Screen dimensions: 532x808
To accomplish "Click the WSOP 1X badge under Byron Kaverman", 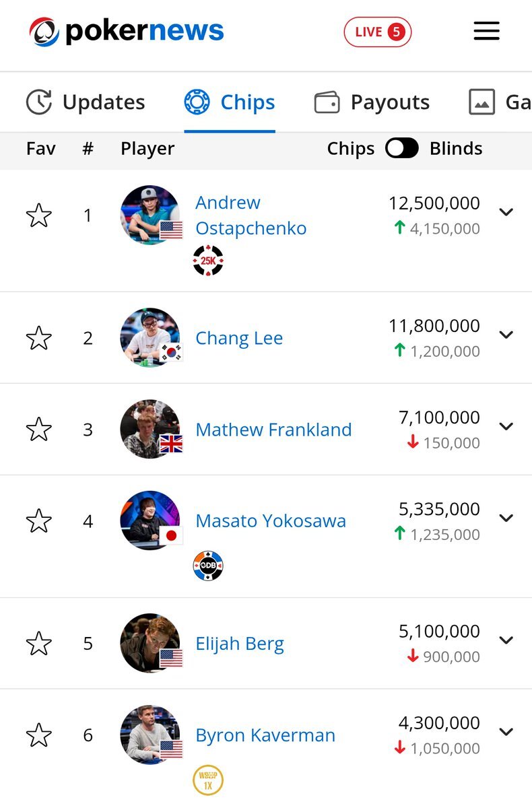I will 208,780.
